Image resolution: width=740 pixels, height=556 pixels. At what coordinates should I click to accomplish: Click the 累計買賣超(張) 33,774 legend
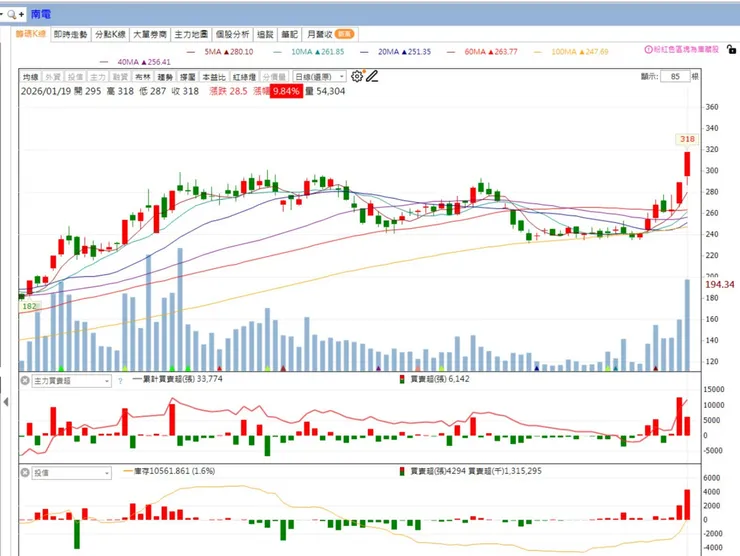tap(177, 379)
